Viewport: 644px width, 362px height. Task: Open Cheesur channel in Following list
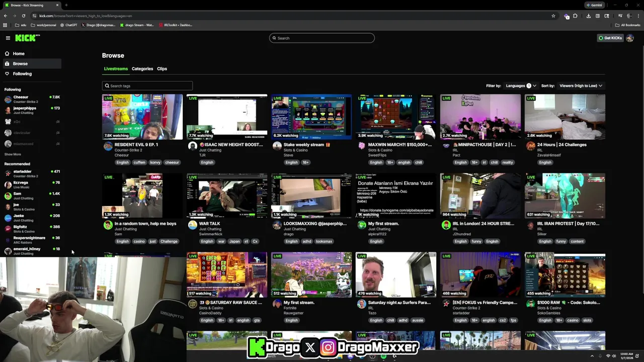point(31,99)
